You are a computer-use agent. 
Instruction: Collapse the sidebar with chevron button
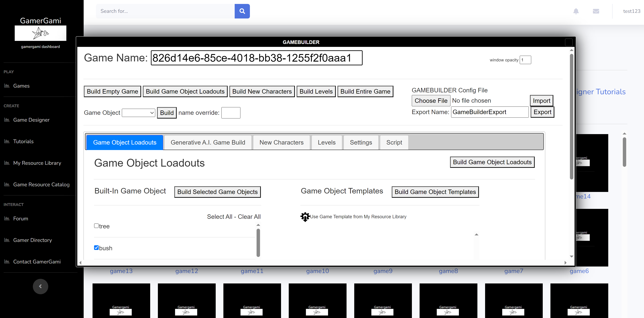coord(40,286)
